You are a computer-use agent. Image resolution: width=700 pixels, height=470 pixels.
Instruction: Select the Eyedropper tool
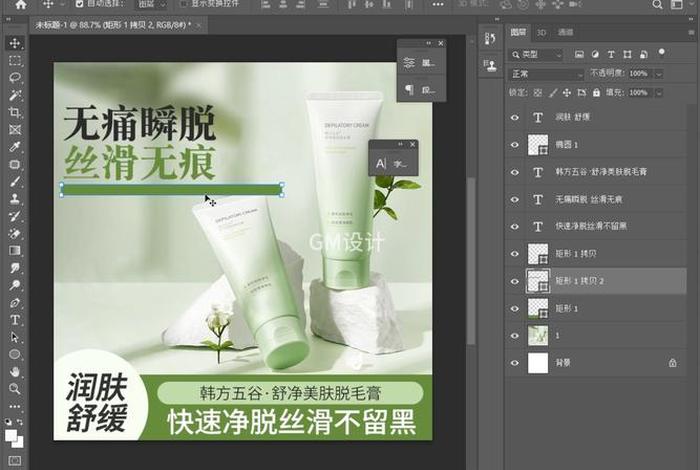tap(15, 147)
